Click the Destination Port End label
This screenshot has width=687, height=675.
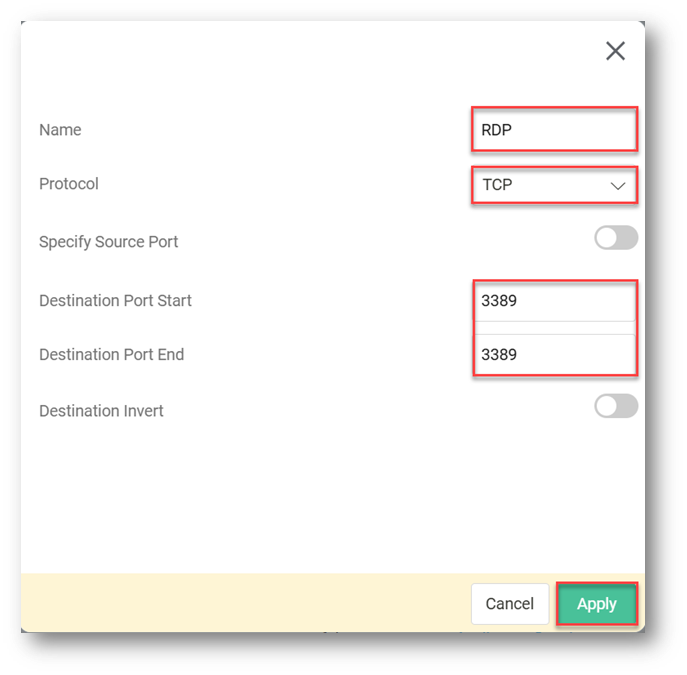click(x=111, y=354)
